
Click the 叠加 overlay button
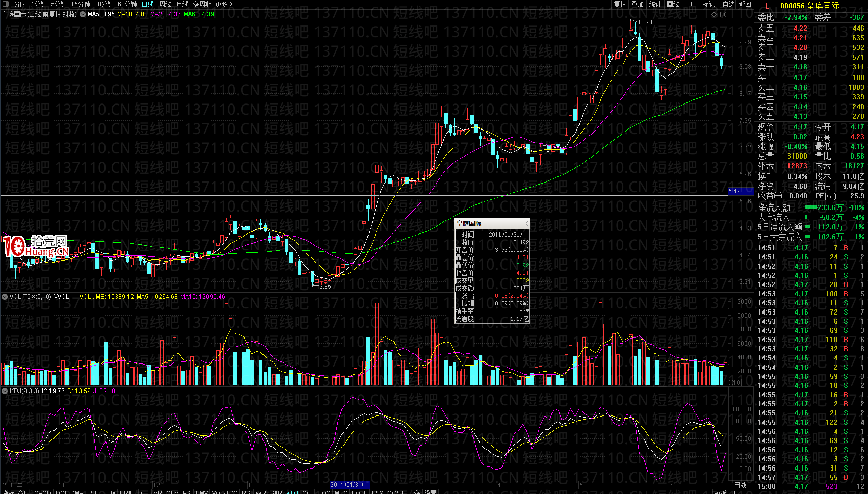click(637, 4)
